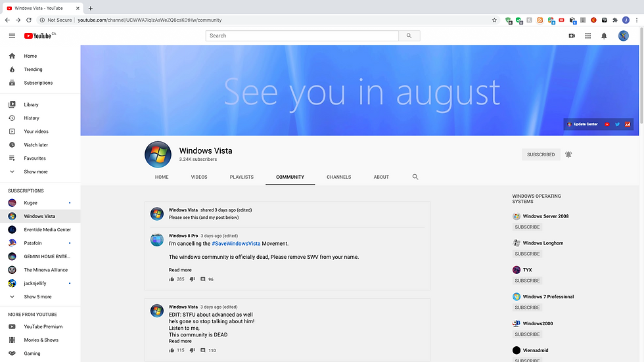The image size is (644, 362).
Task: Switch to the ABOUT tab
Action: (x=381, y=177)
